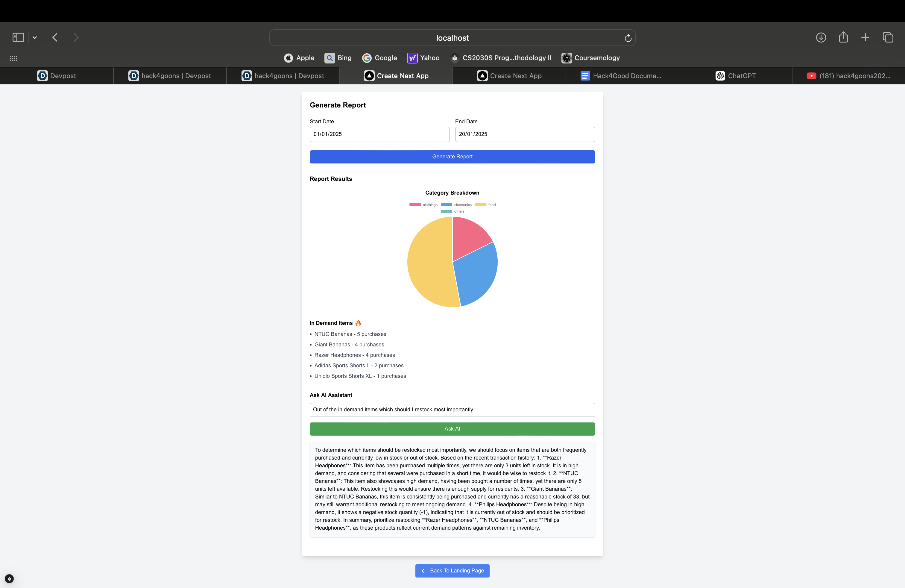Click the yellow food pie slice
The width and height of the screenshot is (905, 588).
coord(428,266)
